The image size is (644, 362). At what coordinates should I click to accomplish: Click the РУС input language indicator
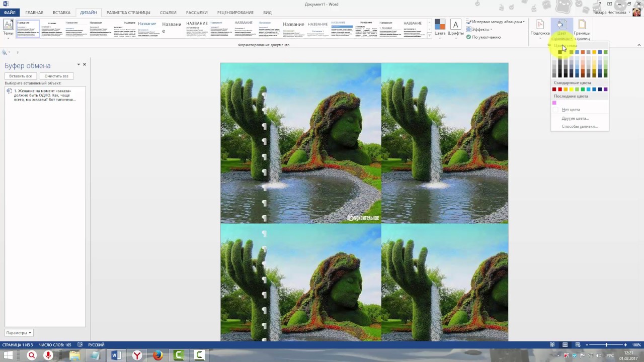pyautogui.click(x=610, y=355)
